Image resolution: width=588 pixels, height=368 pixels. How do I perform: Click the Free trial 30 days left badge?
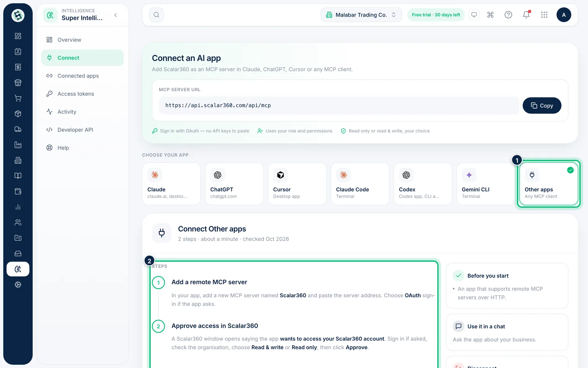[436, 15]
